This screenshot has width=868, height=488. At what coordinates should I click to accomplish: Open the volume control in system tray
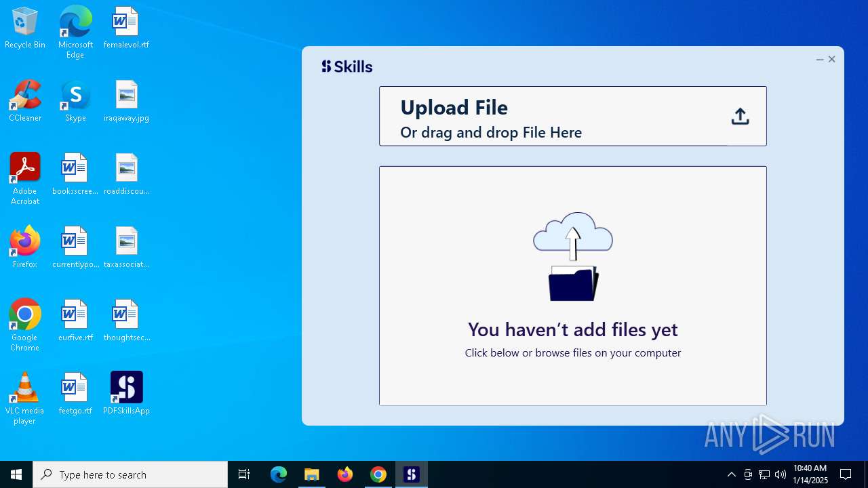point(781,474)
